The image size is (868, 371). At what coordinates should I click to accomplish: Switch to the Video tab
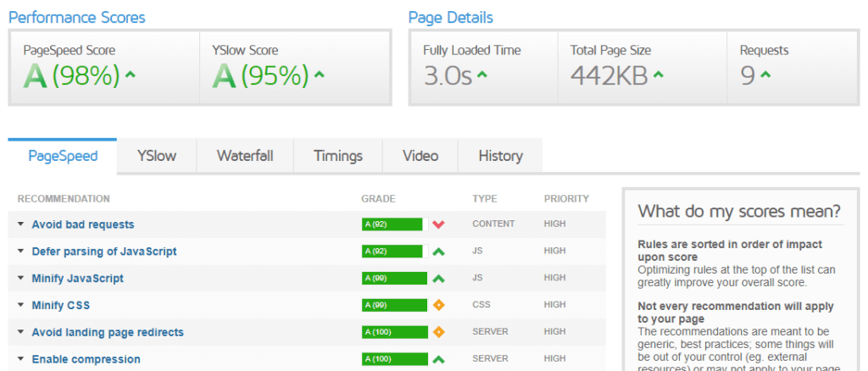pyautogui.click(x=420, y=156)
